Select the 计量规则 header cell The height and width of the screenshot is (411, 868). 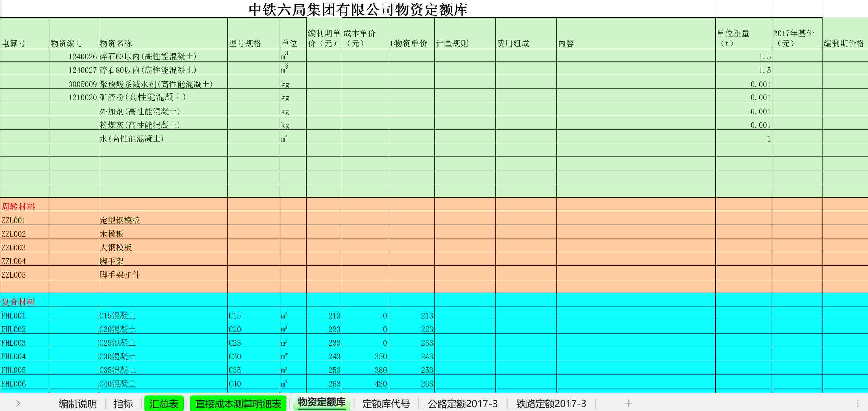tap(465, 33)
